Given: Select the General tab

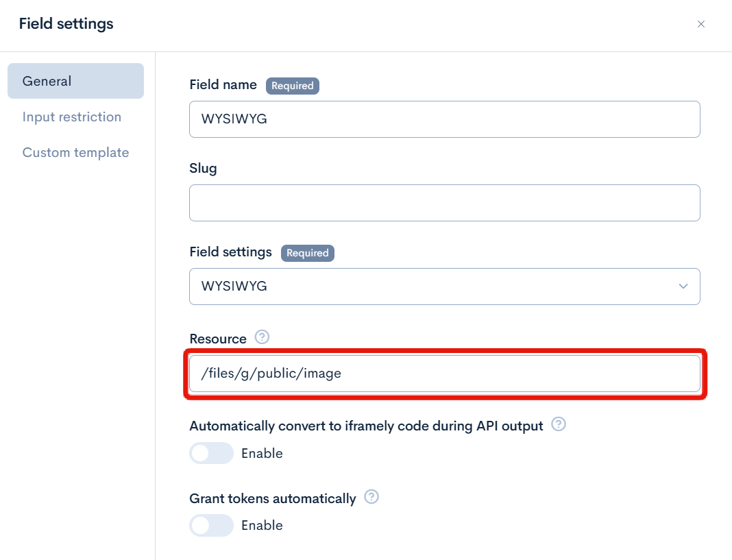Looking at the screenshot, I should [75, 81].
